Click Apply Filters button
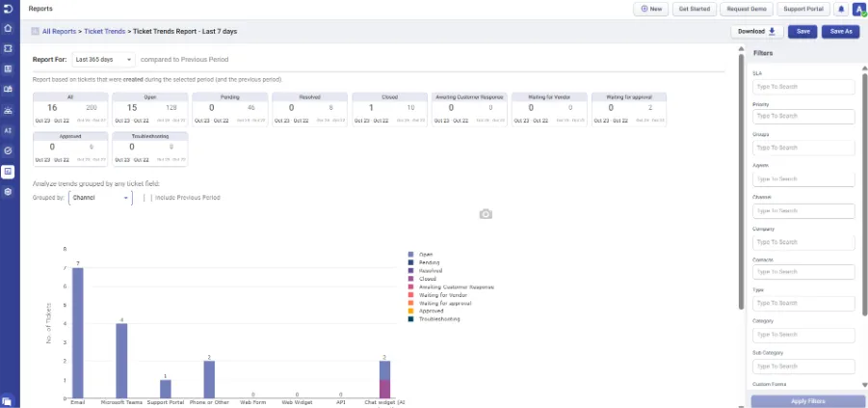The image size is (868, 408). tap(808, 401)
